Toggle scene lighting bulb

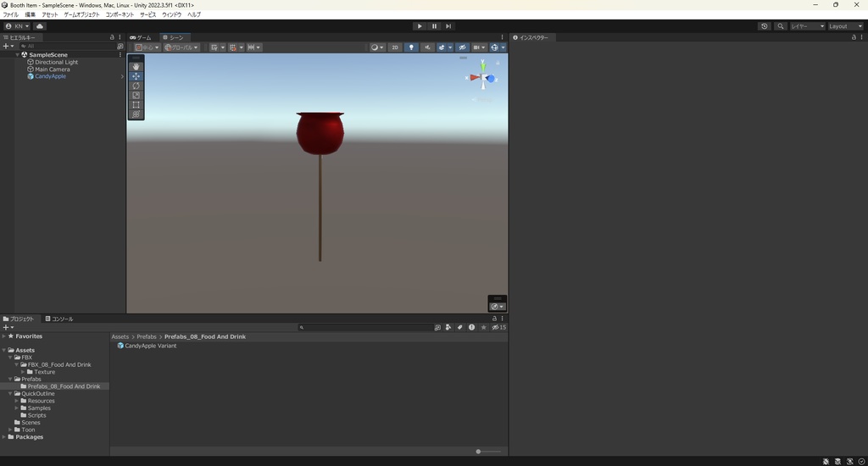pyautogui.click(x=411, y=47)
